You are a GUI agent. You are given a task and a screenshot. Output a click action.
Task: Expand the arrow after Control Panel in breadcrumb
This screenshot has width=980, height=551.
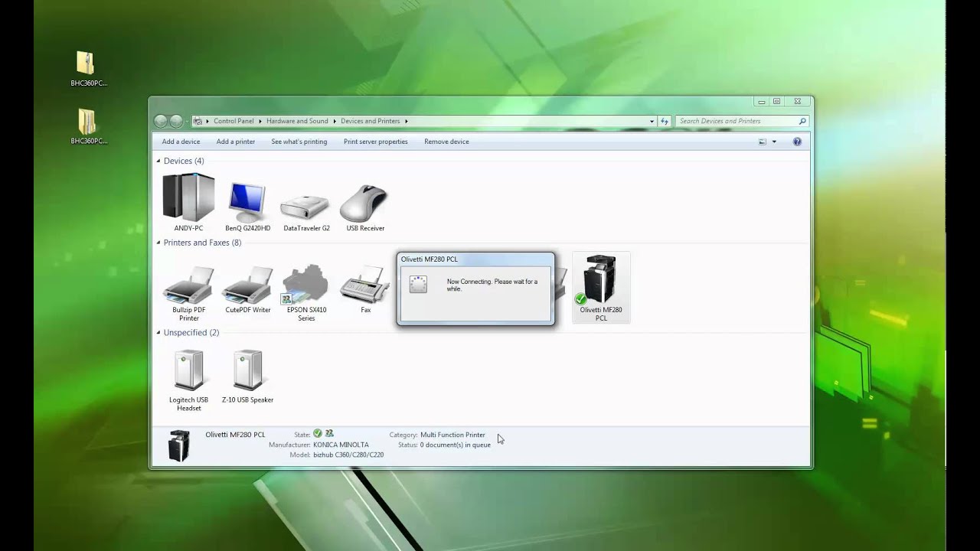point(260,121)
